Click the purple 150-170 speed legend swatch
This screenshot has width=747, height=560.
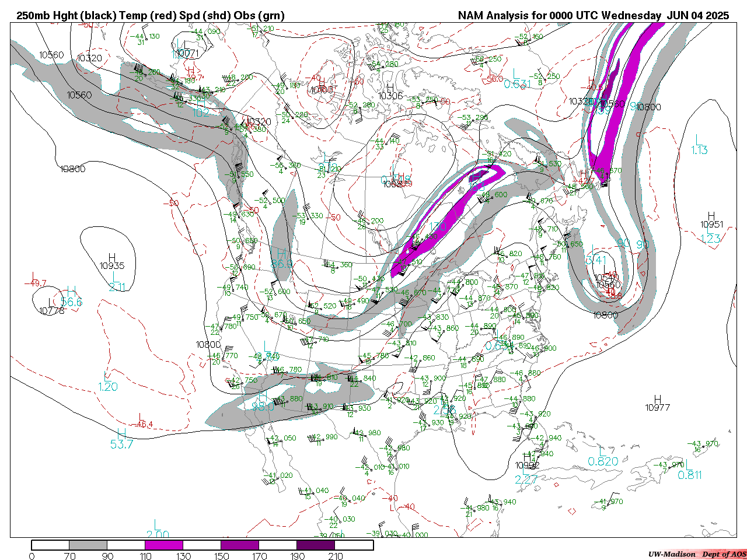point(240,545)
